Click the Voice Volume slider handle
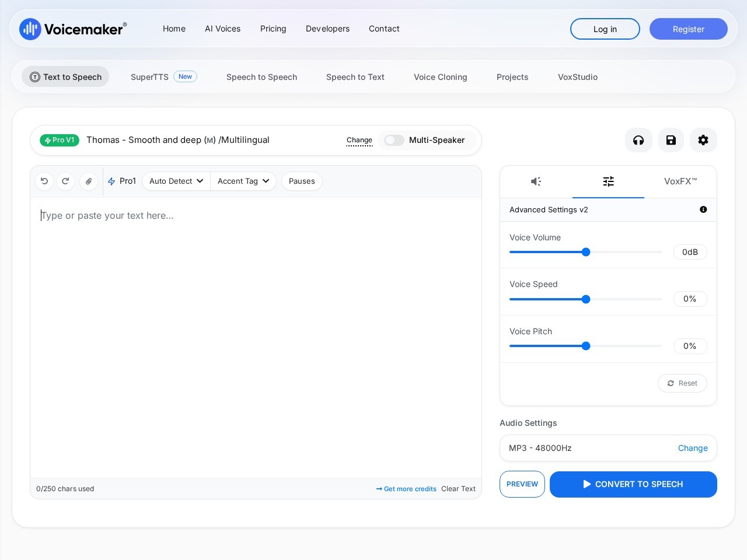 click(586, 252)
